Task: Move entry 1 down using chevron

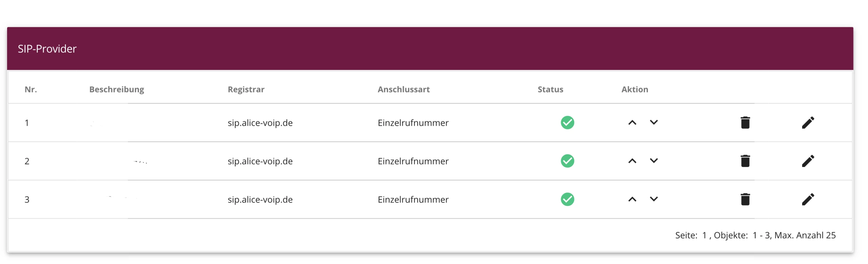Action: [654, 122]
